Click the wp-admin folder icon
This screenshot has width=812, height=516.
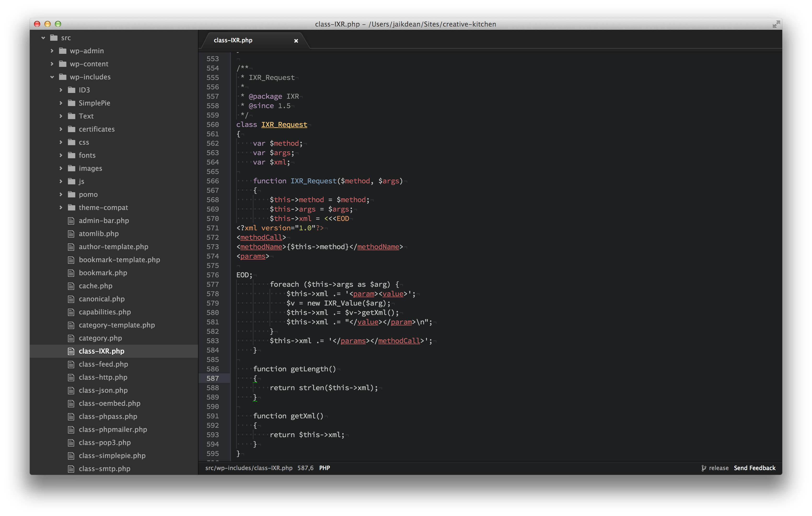[x=63, y=51]
